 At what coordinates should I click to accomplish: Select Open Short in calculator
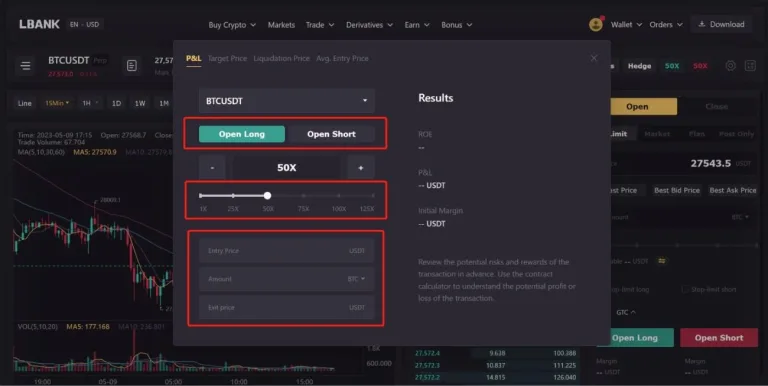pyautogui.click(x=331, y=134)
